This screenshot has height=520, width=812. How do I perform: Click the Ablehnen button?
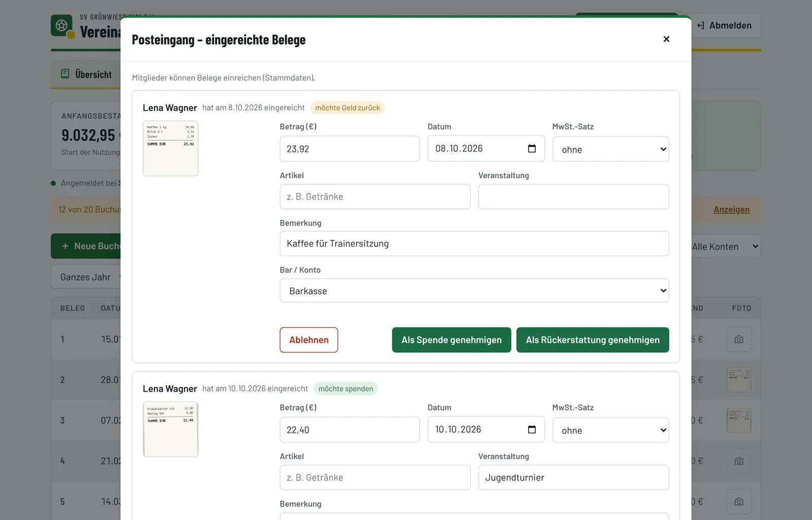(309, 340)
